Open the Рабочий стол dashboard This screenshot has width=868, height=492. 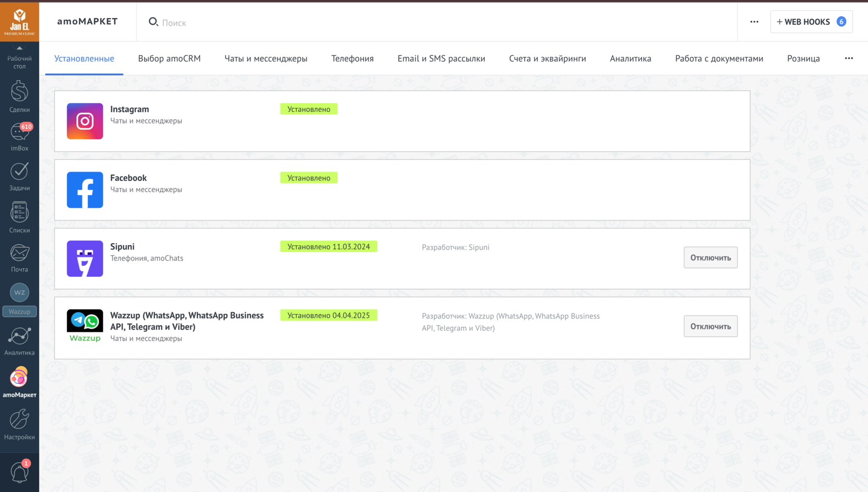point(20,58)
